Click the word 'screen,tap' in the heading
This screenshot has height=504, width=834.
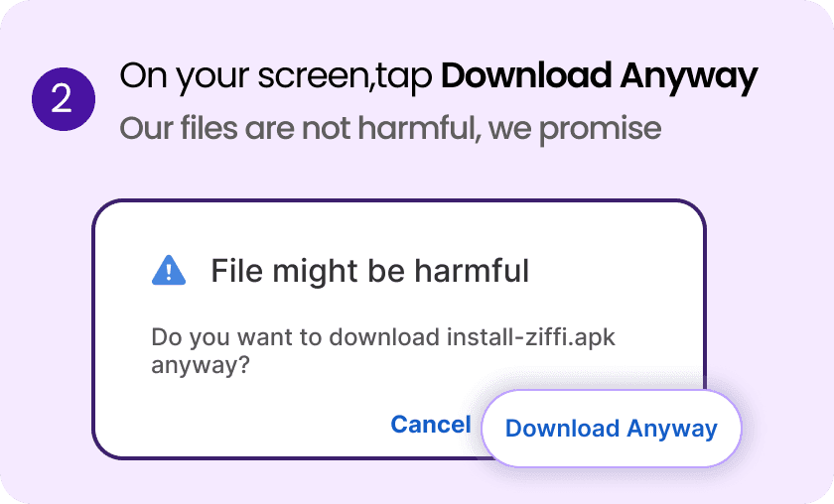click(346, 77)
